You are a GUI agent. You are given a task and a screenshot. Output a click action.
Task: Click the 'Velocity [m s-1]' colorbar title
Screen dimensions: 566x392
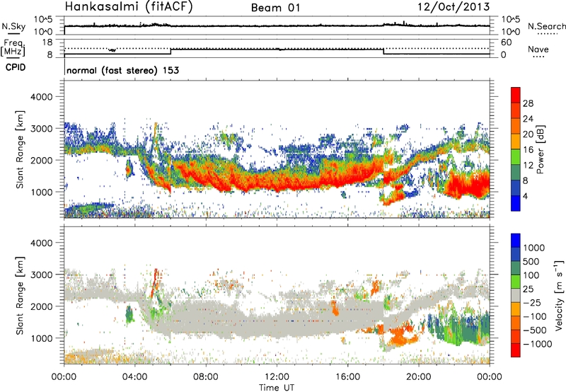point(559,295)
